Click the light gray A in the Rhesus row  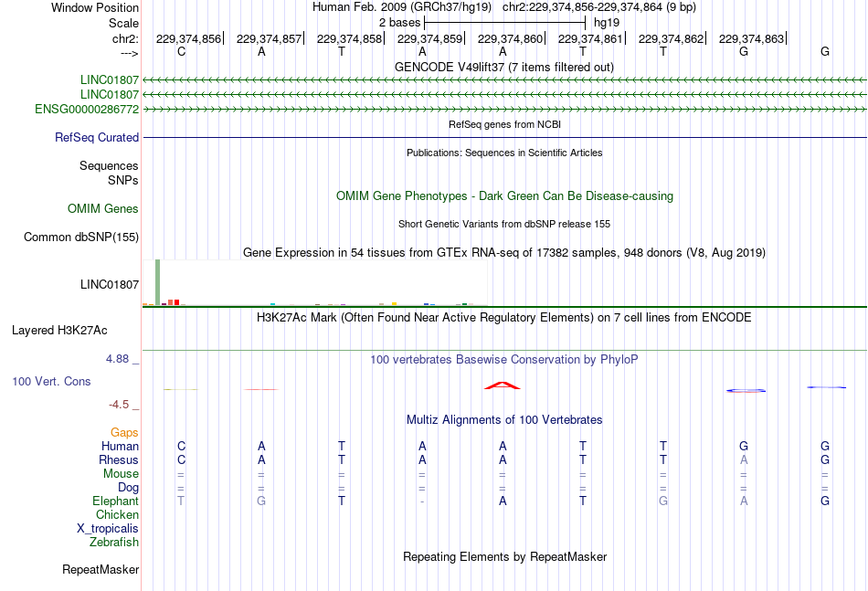[744, 459]
